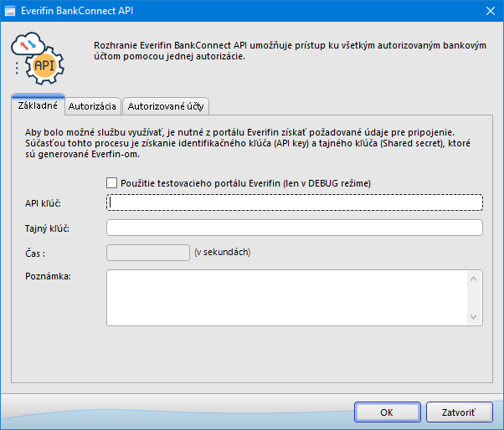The width and height of the screenshot is (504, 430).
Task: Click the Čas seconds field
Action: pyautogui.click(x=148, y=253)
